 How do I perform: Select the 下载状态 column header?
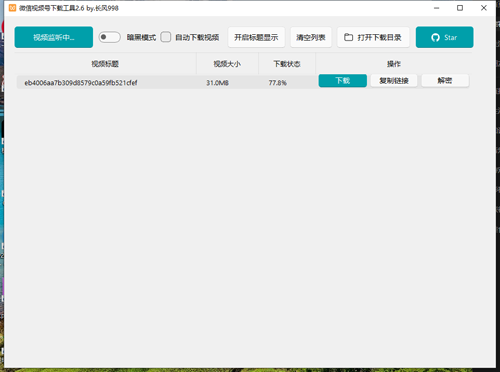(x=287, y=64)
